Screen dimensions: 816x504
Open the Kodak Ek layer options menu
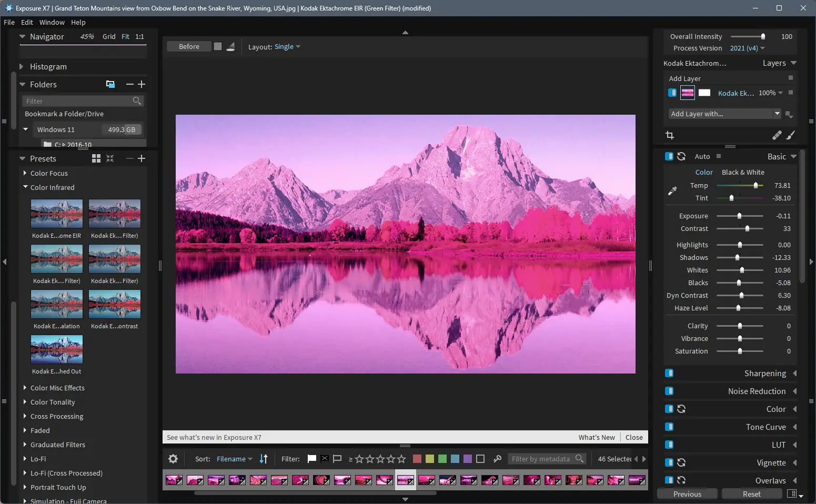pyautogui.click(x=791, y=93)
